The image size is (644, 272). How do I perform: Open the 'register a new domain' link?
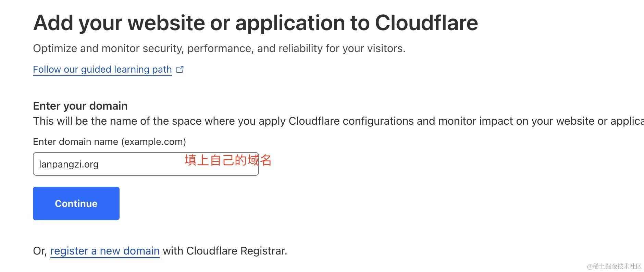click(105, 251)
